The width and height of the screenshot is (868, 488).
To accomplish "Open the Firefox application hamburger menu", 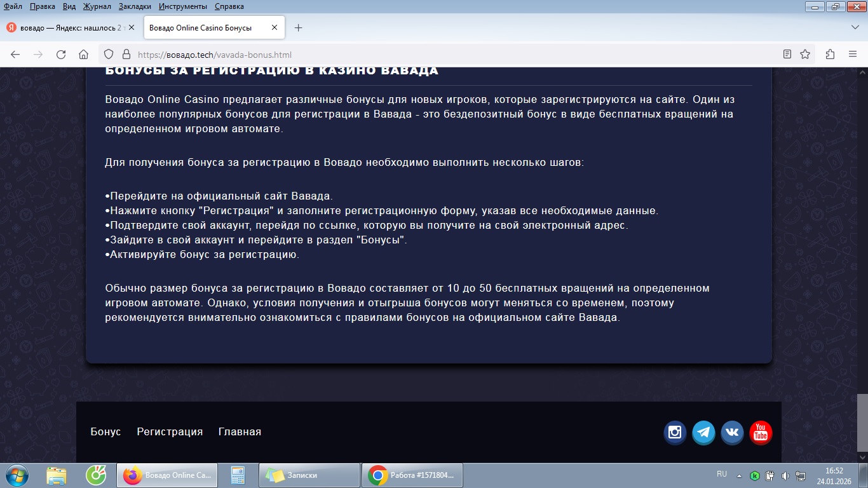I will click(853, 55).
